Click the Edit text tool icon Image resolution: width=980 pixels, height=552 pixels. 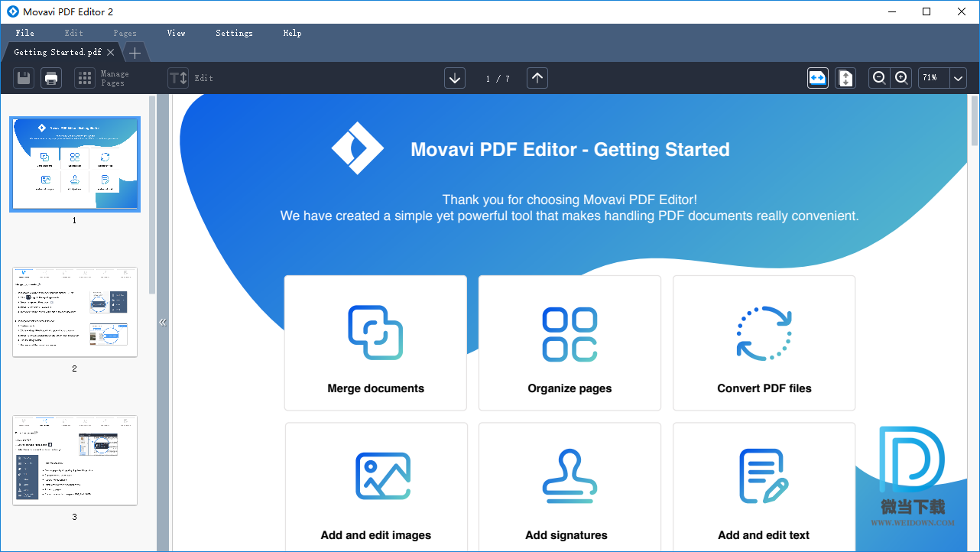(178, 78)
